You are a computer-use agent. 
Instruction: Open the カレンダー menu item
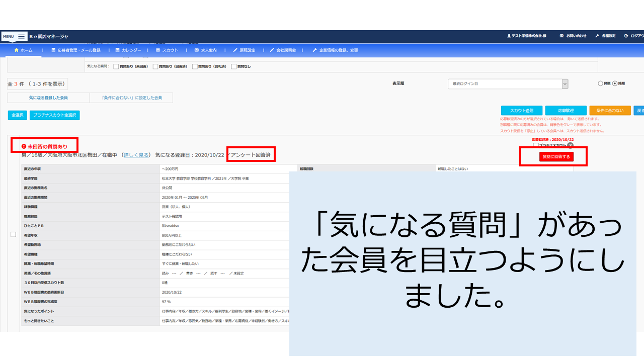click(x=128, y=50)
